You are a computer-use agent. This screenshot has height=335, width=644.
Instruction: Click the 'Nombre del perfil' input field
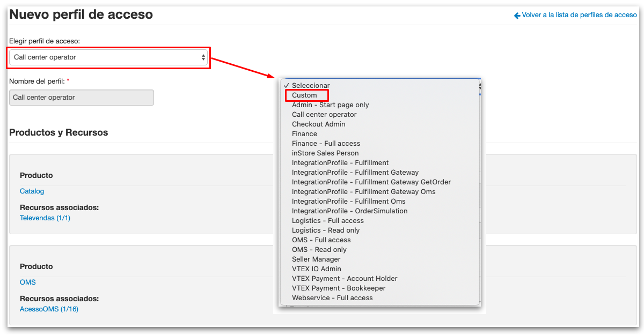tap(82, 98)
